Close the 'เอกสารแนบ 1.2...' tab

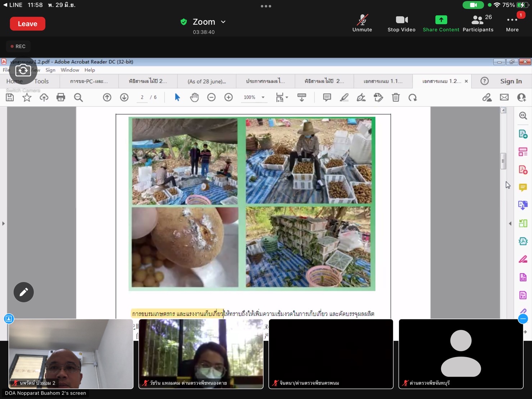coord(466,81)
